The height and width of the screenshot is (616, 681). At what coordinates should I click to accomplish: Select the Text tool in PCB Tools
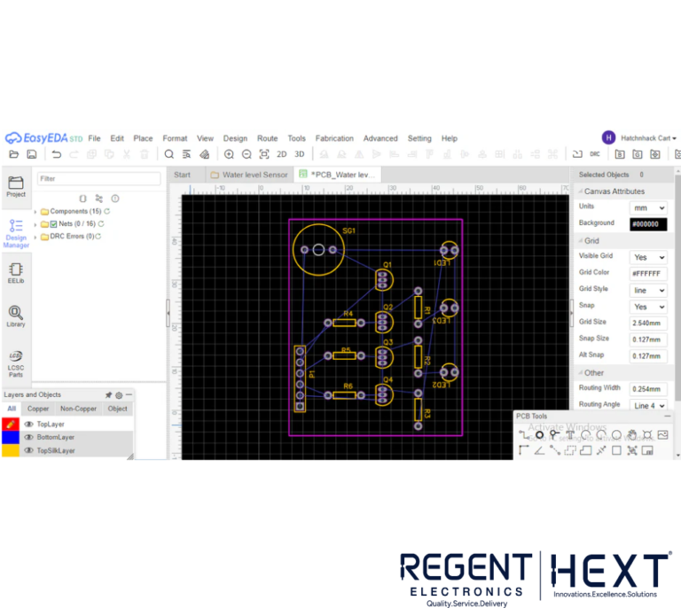coord(570,434)
